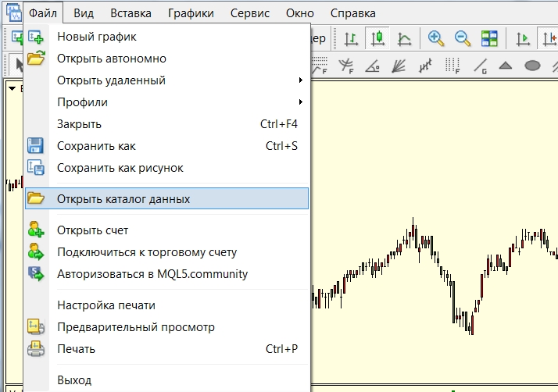Click the folder icon beside Открыть каталог данных
The height and width of the screenshot is (392, 558).
pyautogui.click(x=36, y=198)
